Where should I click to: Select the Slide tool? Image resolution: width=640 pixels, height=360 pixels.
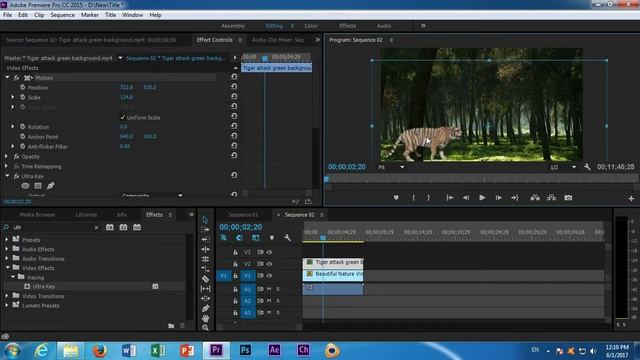click(x=205, y=298)
